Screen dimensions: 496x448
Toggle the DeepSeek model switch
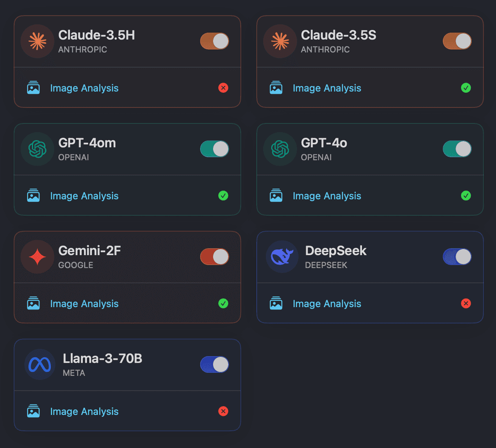(457, 257)
